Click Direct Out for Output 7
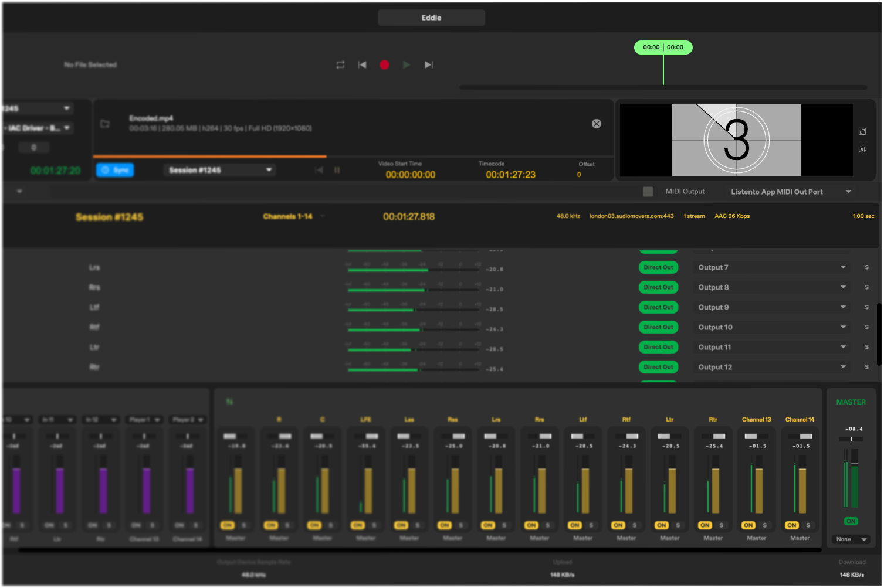Viewport: 884px width, 588px height. point(658,267)
